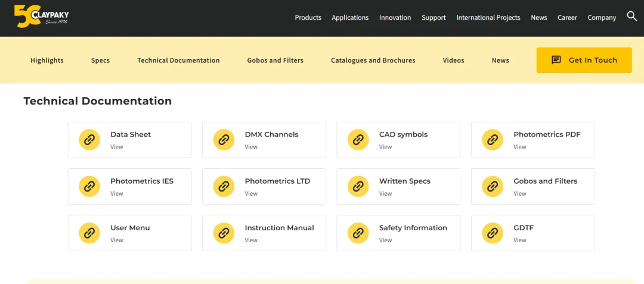
Task: Click the Photometrics PDF link icon
Action: tap(493, 140)
